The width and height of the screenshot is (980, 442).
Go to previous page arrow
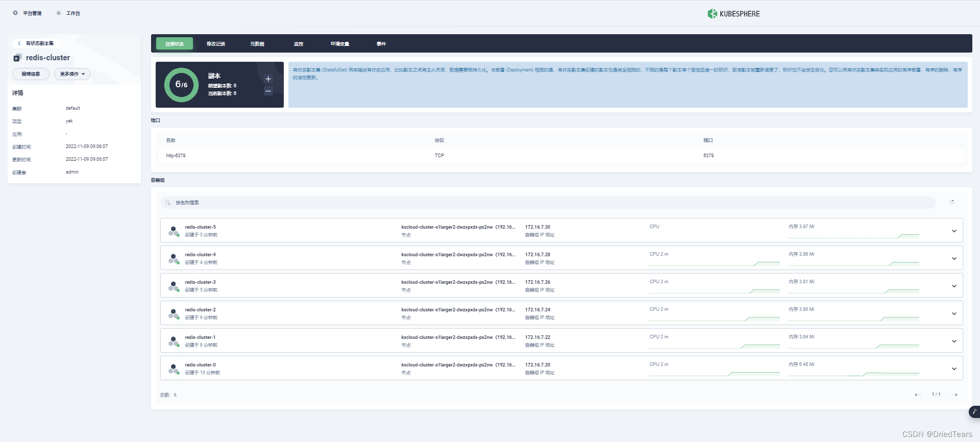(x=918, y=395)
